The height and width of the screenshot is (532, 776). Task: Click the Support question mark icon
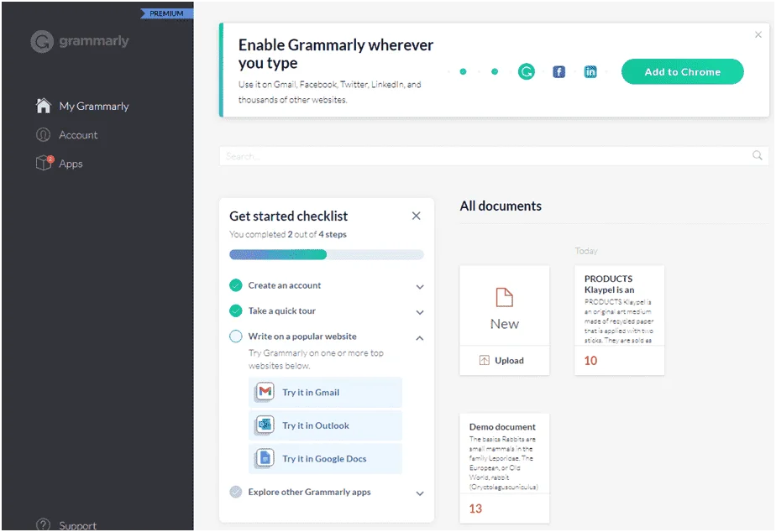click(x=43, y=524)
